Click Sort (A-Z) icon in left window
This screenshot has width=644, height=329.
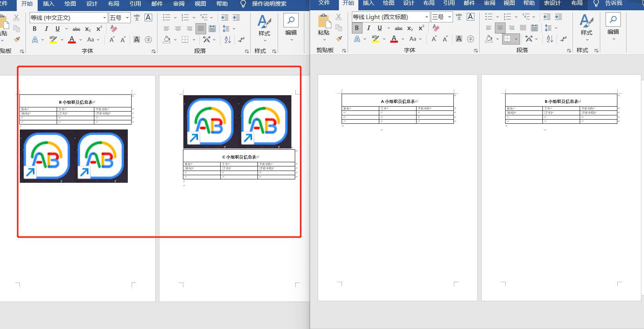point(227,40)
